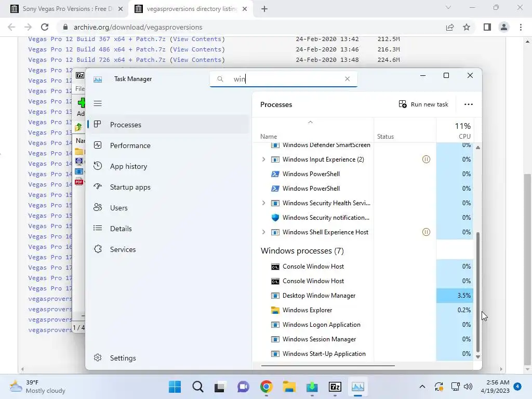
Task: Click the browser address bar URL
Action: coord(138,27)
